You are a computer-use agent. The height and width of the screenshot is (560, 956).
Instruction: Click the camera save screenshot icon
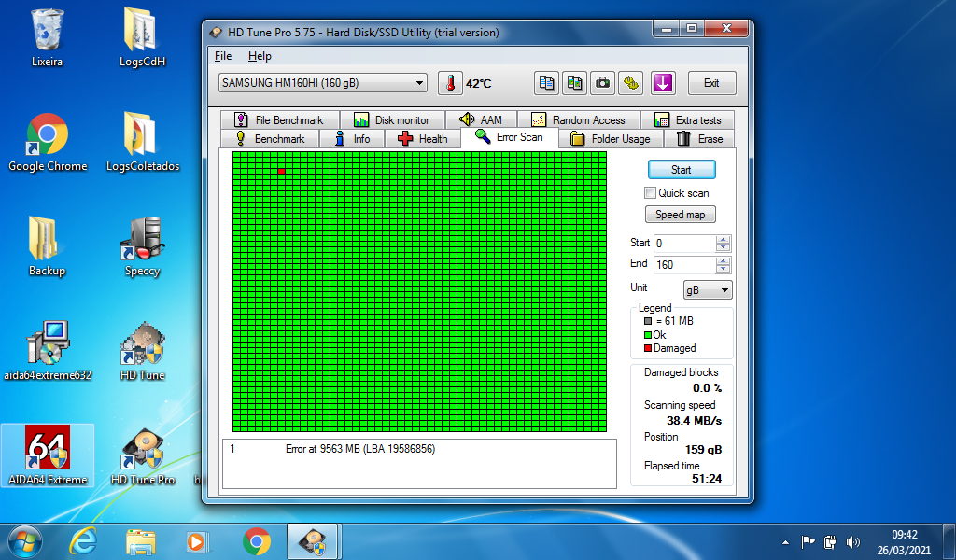pyautogui.click(x=602, y=83)
